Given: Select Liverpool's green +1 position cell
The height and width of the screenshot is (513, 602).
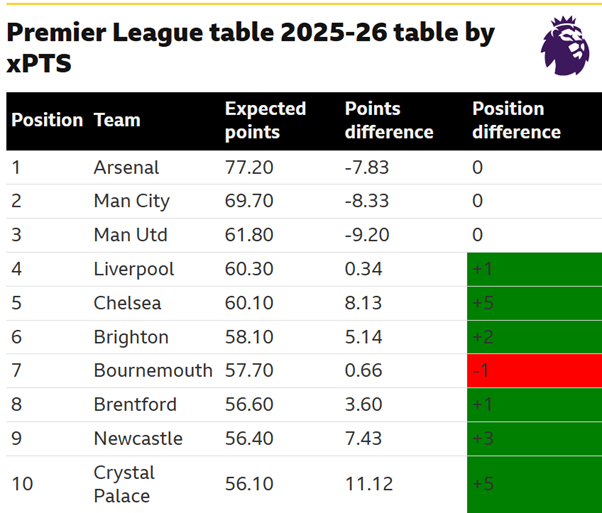Looking at the screenshot, I should coord(534,269).
